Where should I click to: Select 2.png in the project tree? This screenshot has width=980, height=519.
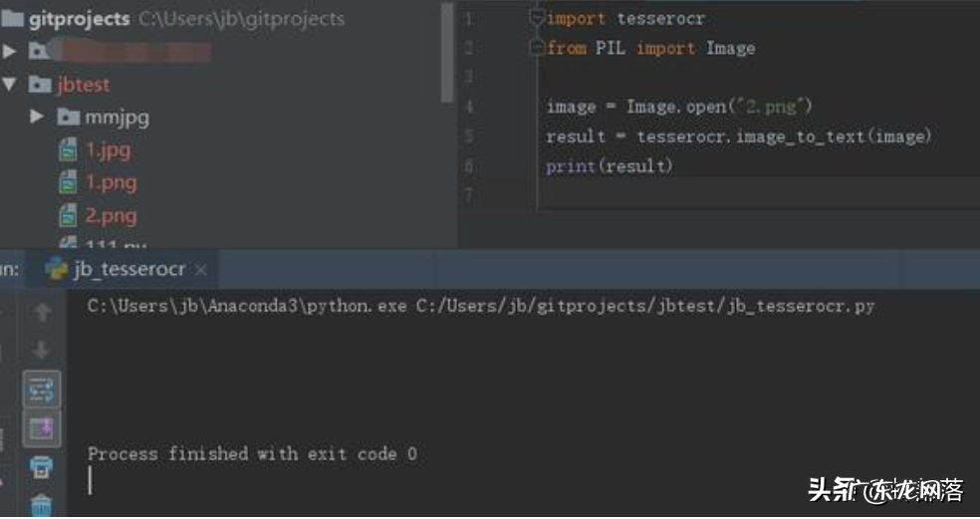[110, 215]
